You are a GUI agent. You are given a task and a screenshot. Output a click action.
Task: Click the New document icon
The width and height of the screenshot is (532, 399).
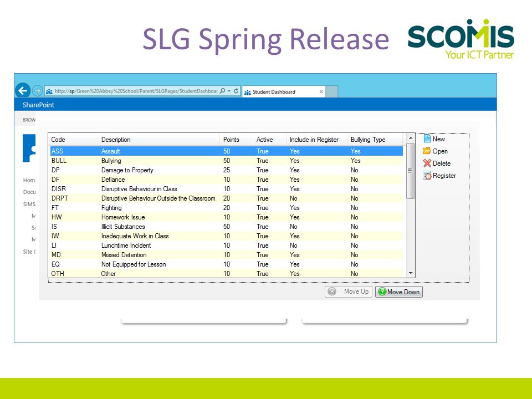[x=427, y=139]
